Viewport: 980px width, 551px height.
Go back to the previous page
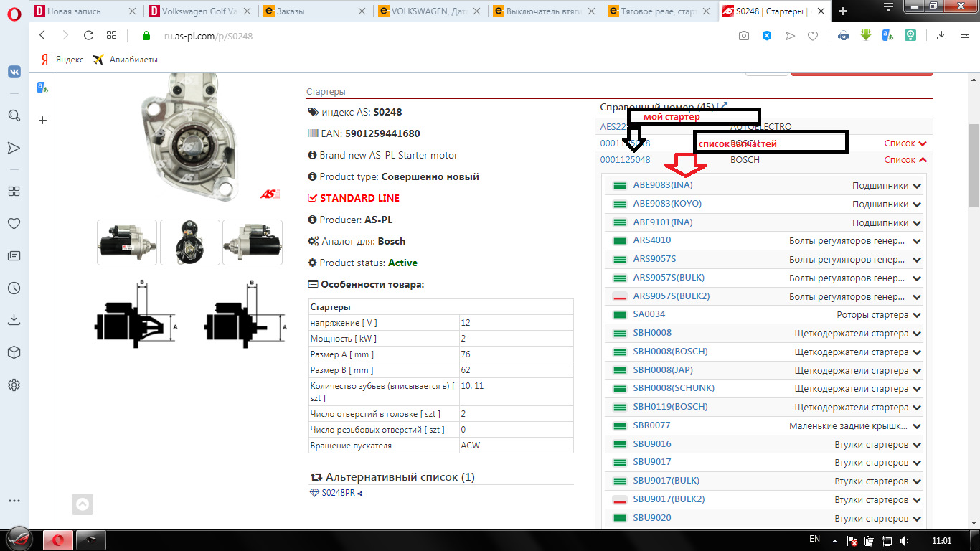tap(42, 35)
